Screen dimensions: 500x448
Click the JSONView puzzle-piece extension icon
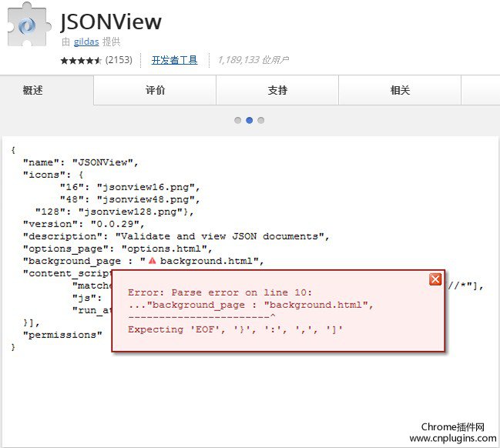coord(28,24)
